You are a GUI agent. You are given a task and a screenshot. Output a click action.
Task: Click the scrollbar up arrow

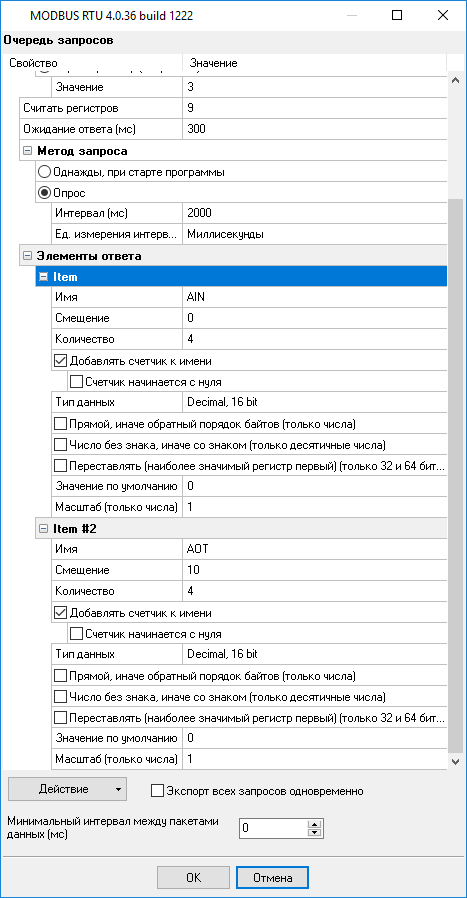(x=456, y=80)
